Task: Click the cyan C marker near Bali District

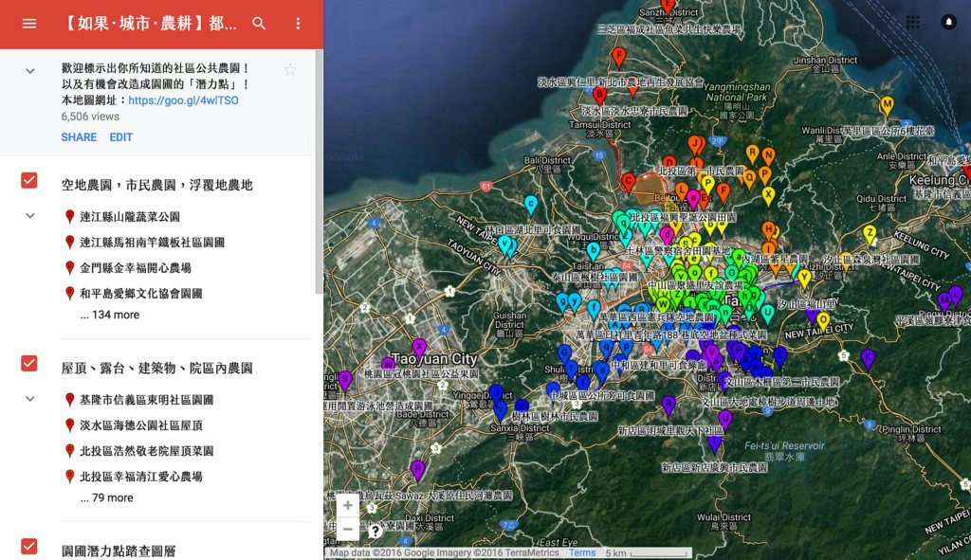Action: [x=531, y=205]
